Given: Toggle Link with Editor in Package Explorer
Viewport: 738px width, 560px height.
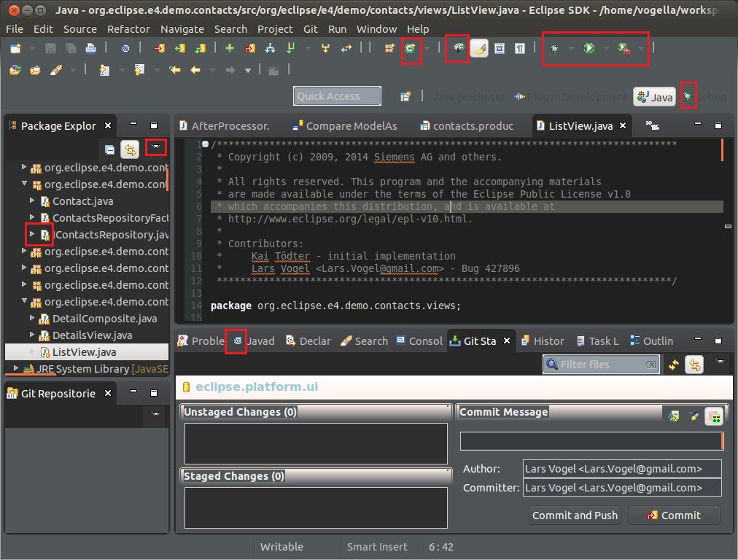Looking at the screenshot, I should tap(131, 149).
